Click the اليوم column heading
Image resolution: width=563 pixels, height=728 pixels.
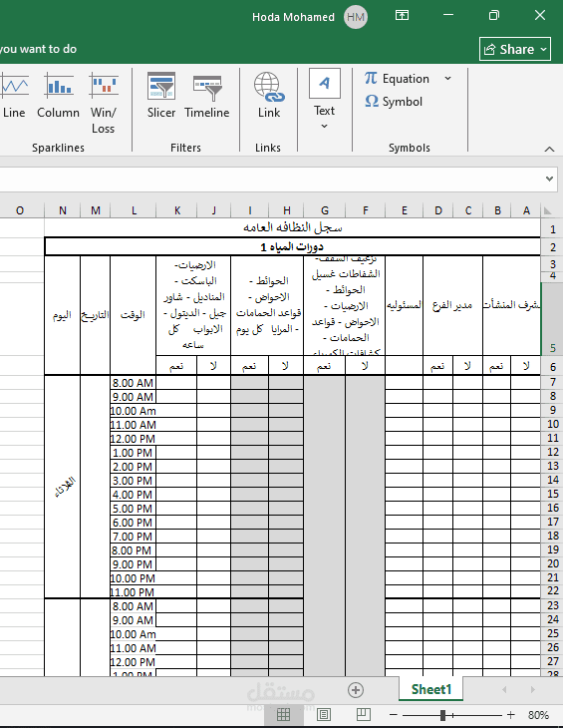pos(62,315)
